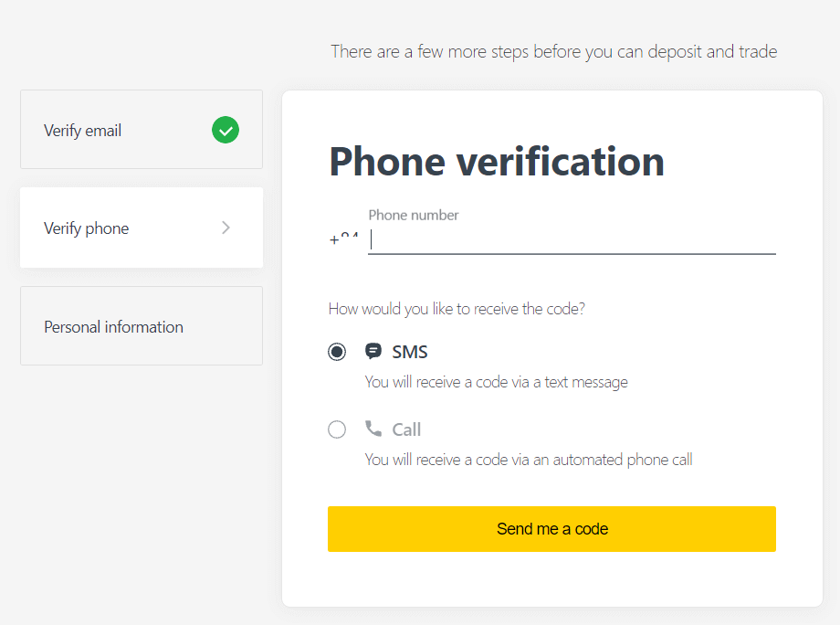Screen dimensions: 840x625
Task: Click the automated phone call description
Action: pyautogui.click(x=529, y=460)
